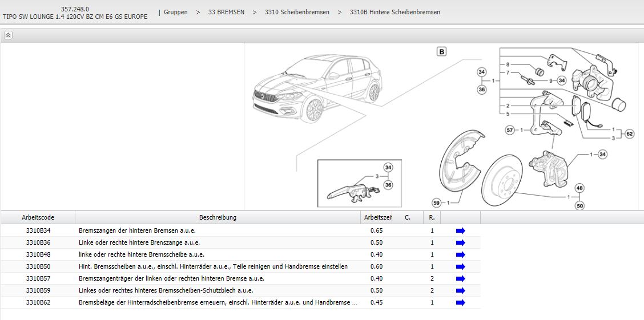Sort by Arbeitscode column header

[38, 217]
